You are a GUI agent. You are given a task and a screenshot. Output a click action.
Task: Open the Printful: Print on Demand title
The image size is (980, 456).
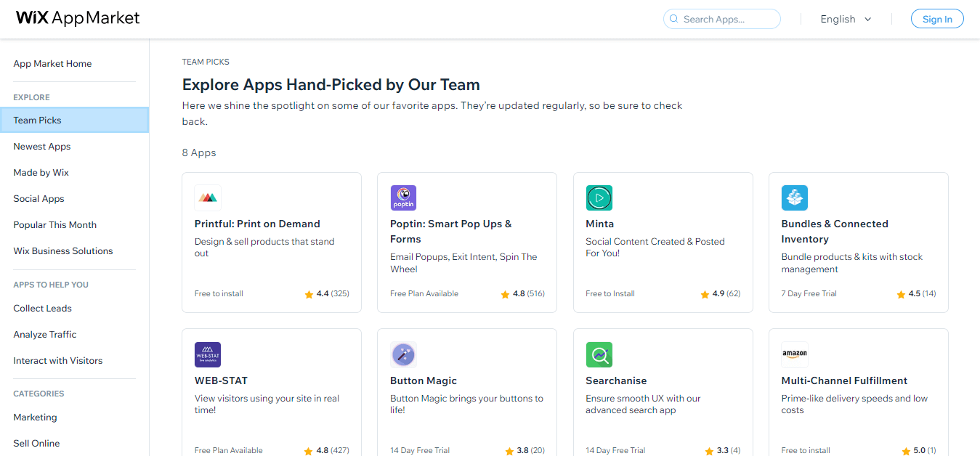(x=257, y=224)
